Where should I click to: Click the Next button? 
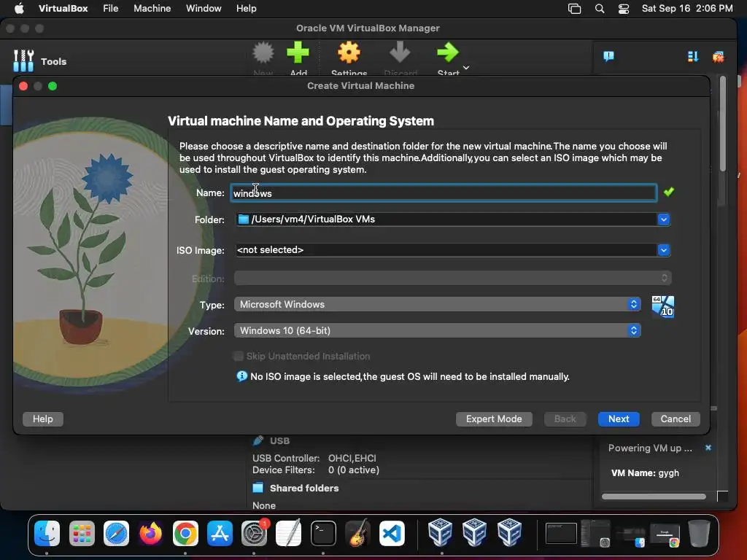619,419
